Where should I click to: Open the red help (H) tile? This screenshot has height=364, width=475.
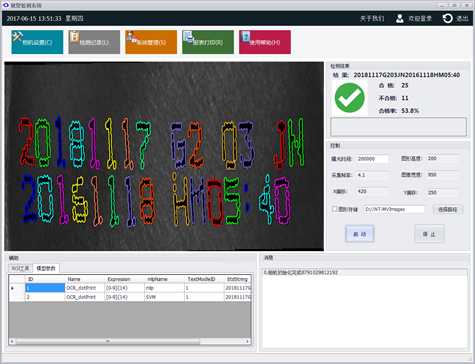click(265, 42)
